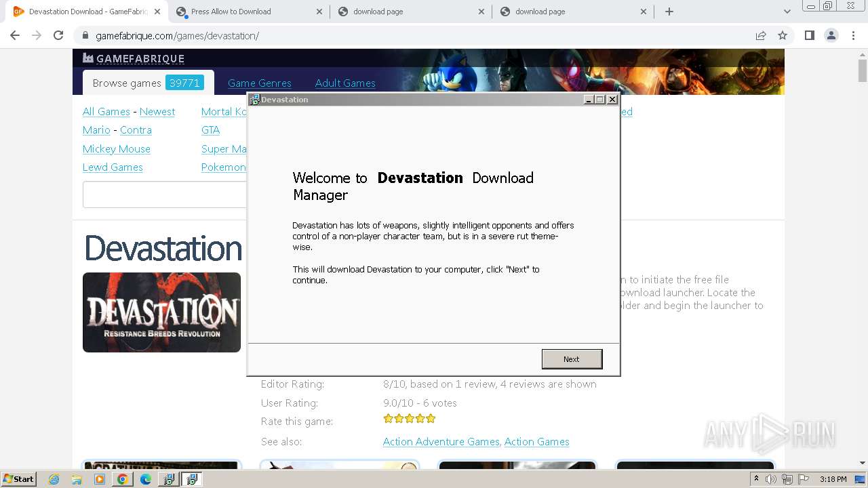The image size is (868, 488).
Task: Go forward in browser history
Action: (37, 35)
